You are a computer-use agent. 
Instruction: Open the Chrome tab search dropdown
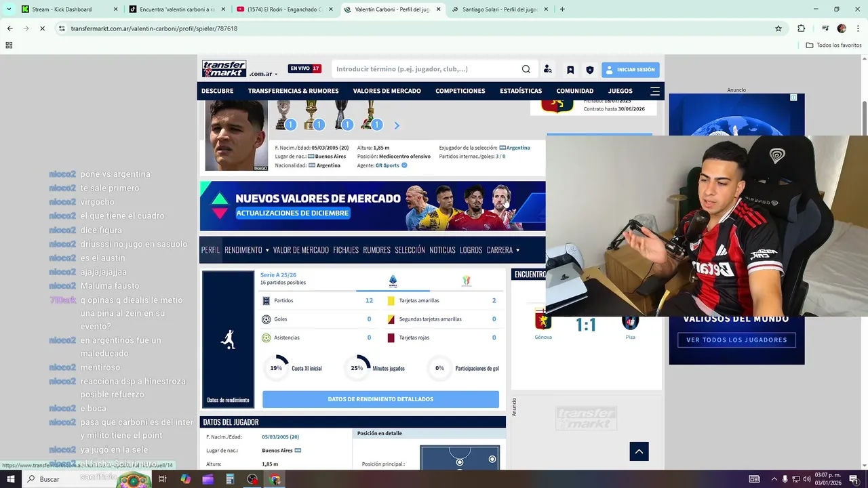(9, 9)
